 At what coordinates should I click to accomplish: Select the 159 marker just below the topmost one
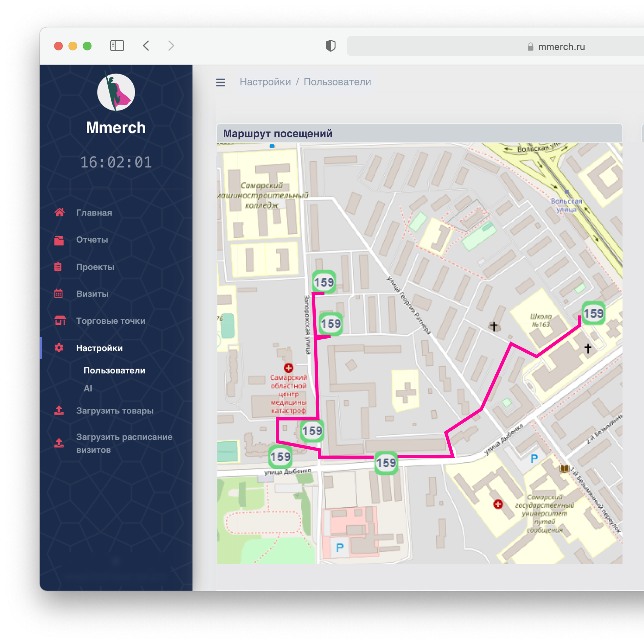click(331, 324)
